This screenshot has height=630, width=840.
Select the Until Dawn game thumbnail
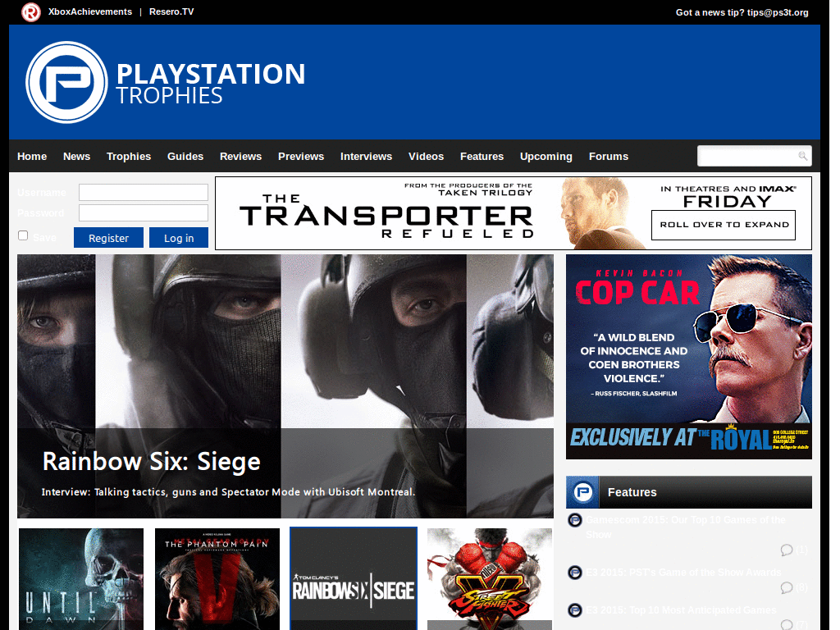click(x=81, y=579)
